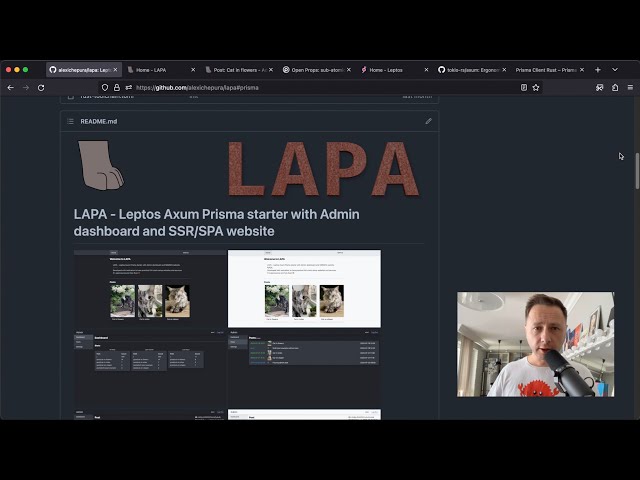Image resolution: width=640 pixels, height=480 pixels.
Task: Expand the list all tabs chevron
Action: (x=615, y=70)
